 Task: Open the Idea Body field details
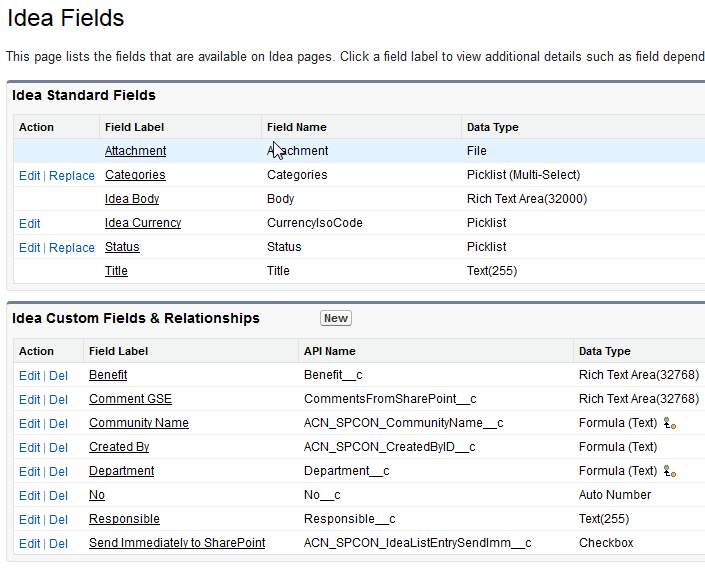(x=132, y=199)
